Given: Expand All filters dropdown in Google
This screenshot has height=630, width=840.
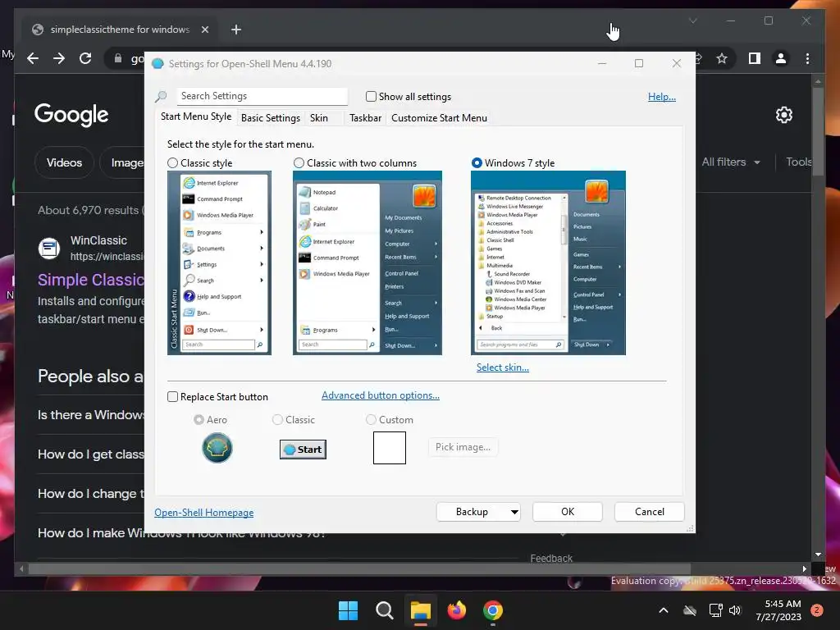Looking at the screenshot, I should (731, 162).
